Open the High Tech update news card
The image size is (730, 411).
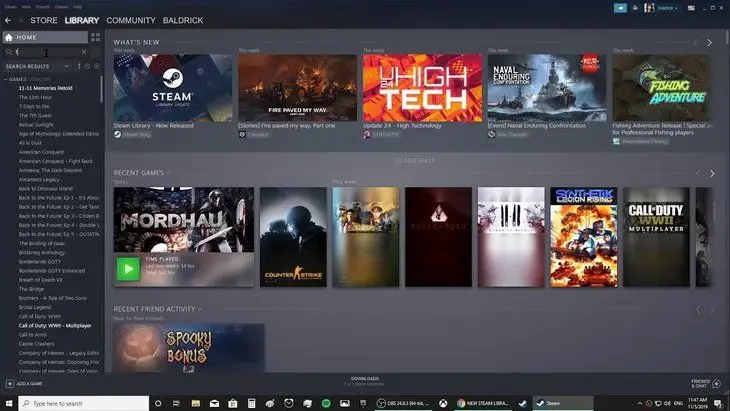[423, 88]
